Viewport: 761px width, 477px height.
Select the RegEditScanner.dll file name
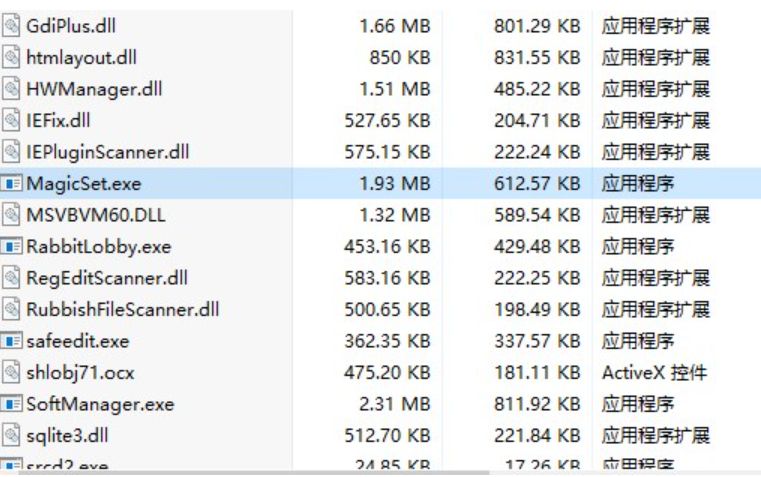tap(106, 278)
